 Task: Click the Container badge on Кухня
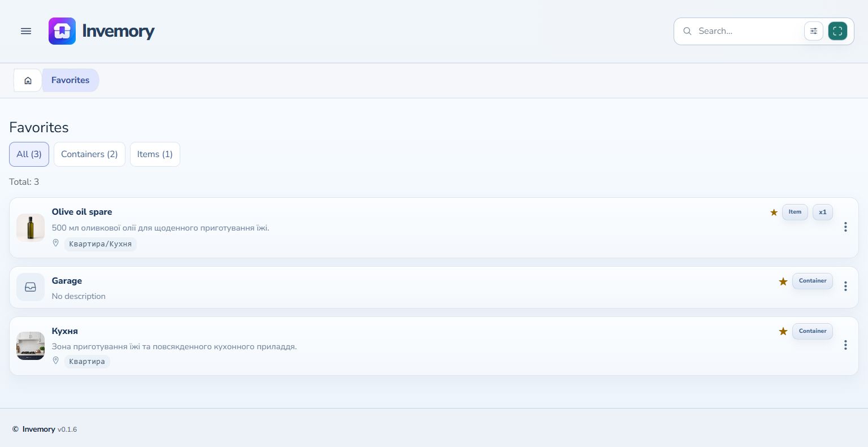(x=813, y=331)
